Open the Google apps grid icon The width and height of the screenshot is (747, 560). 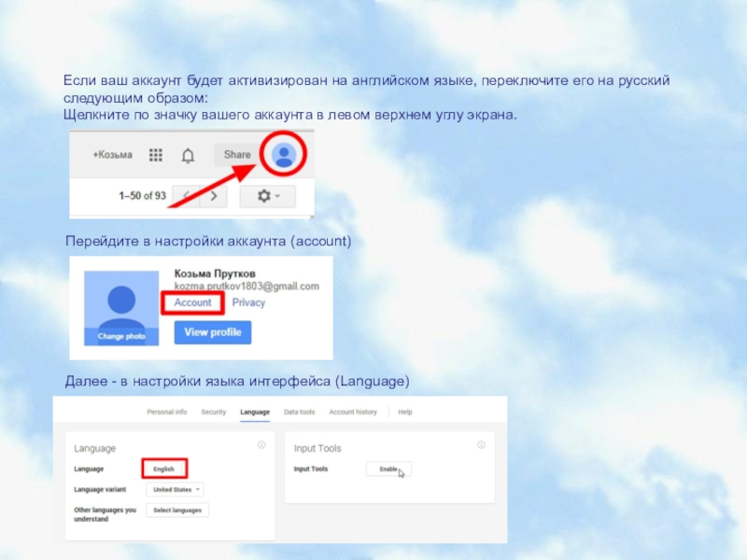pyautogui.click(x=155, y=155)
